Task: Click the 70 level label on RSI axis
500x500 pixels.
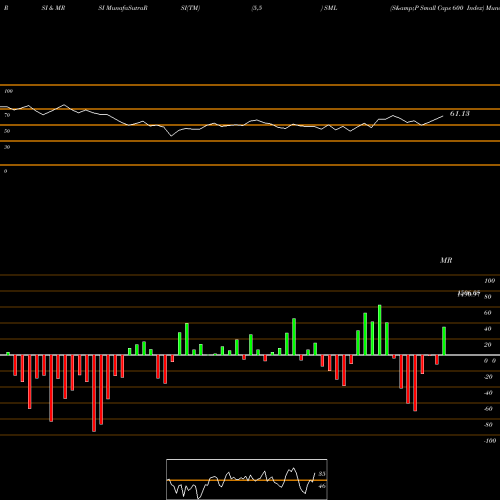Action: click(7, 115)
